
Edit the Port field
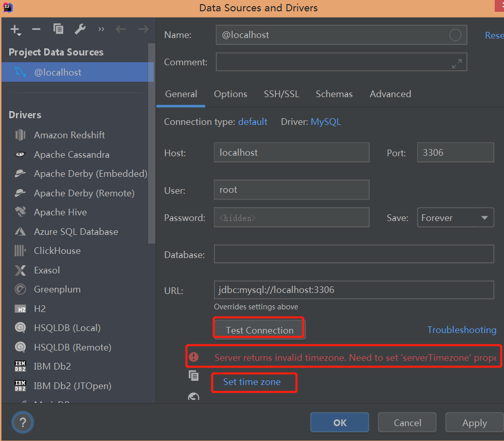click(x=455, y=153)
